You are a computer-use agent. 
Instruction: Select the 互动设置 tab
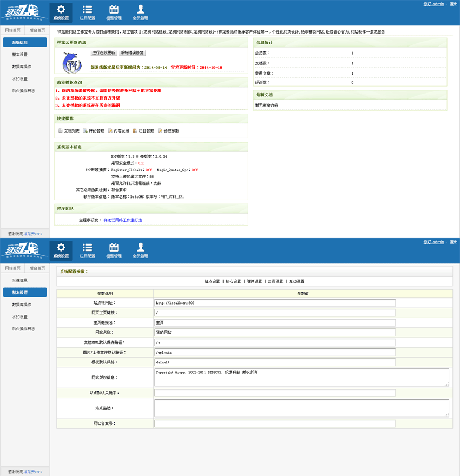click(296, 281)
